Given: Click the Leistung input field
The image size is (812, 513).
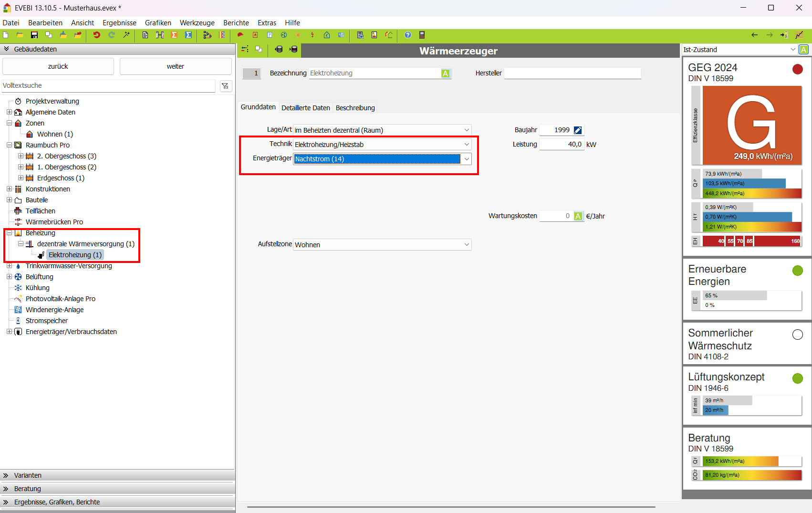Looking at the screenshot, I should [562, 145].
